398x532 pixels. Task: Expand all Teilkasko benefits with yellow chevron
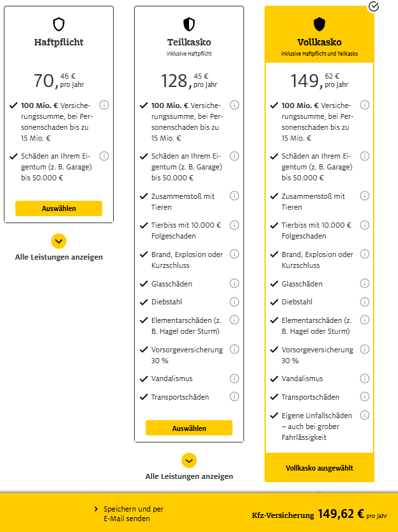point(189,460)
